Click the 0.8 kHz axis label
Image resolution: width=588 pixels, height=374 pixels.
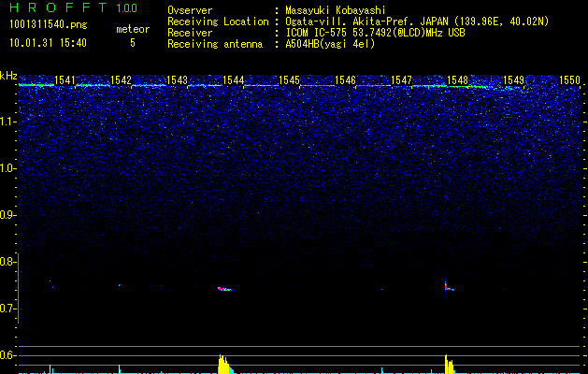[x=7, y=262]
